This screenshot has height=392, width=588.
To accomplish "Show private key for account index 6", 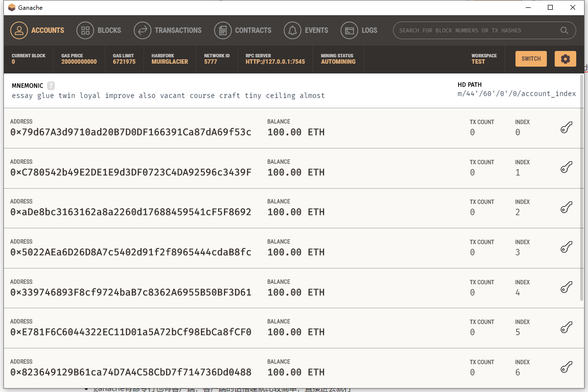I will point(566,368).
